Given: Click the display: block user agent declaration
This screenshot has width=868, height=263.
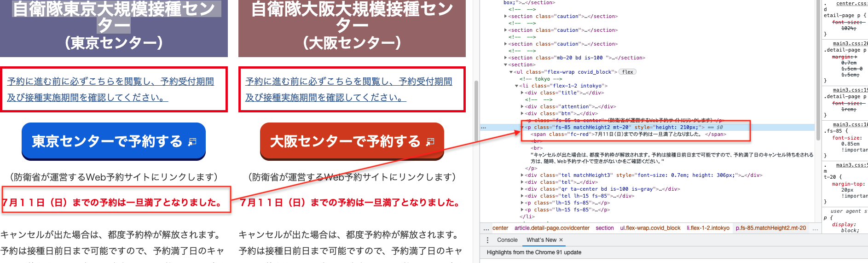Looking at the screenshot, I should point(845,228).
